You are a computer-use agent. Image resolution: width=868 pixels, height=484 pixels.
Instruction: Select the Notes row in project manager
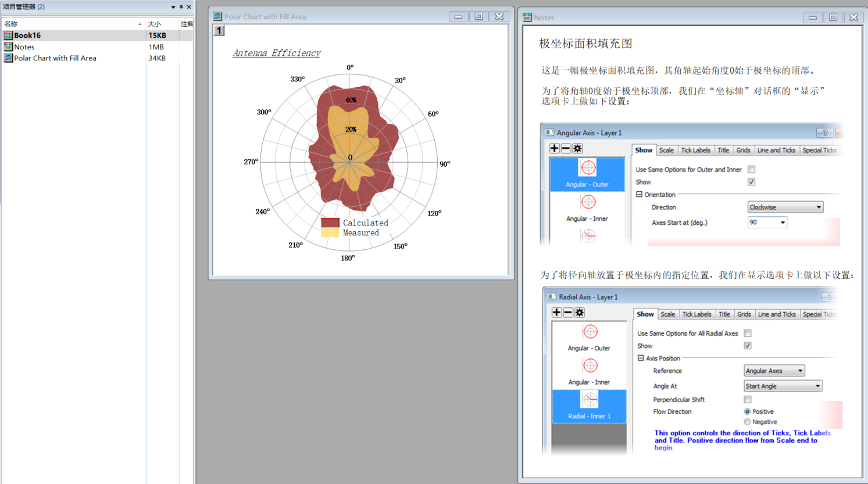point(97,46)
